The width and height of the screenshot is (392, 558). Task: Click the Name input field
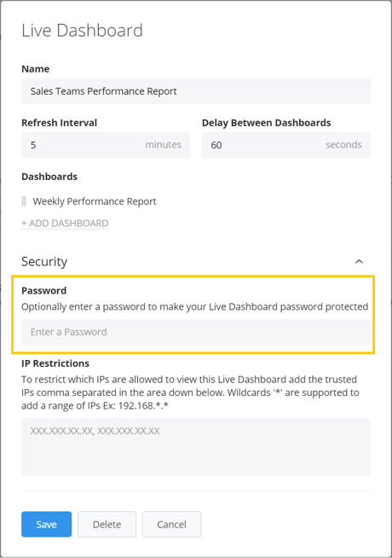196,91
